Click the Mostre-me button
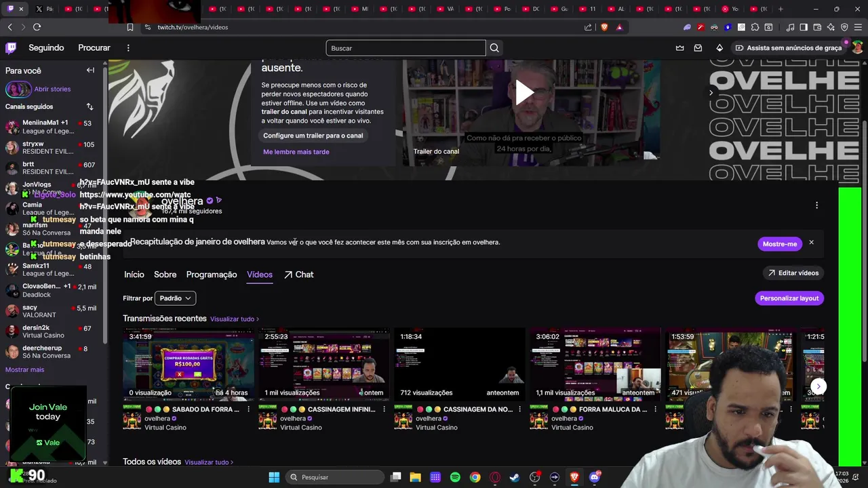This screenshot has height=488, width=868. tap(780, 244)
